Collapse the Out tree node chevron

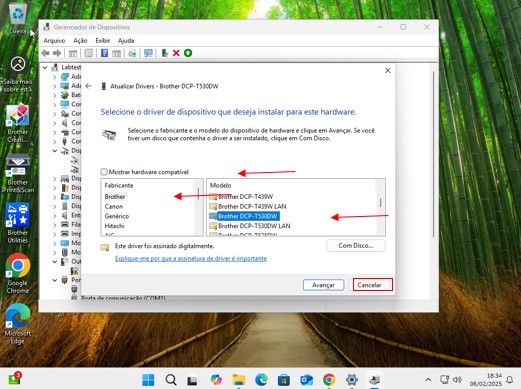55,262
